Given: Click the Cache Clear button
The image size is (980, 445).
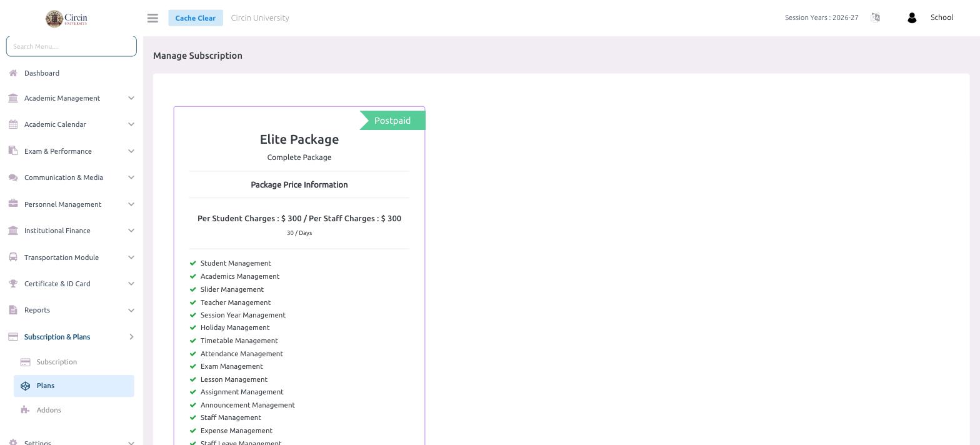Looking at the screenshot, I should (x=195, y=18).
